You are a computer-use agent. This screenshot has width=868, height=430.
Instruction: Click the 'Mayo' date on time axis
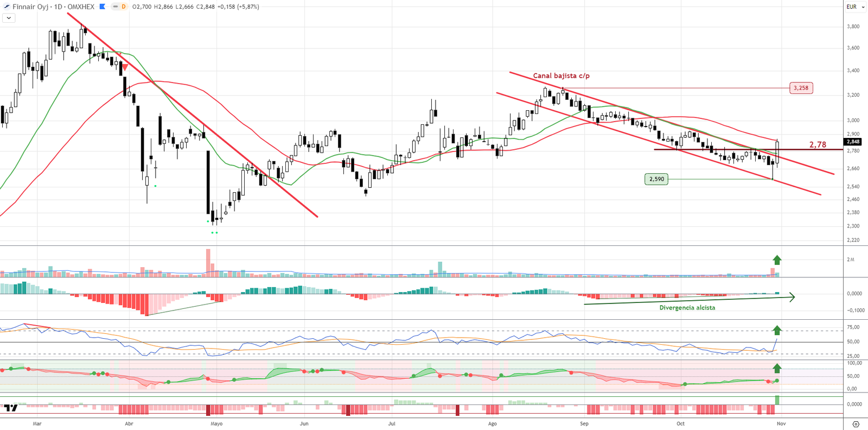click(x=216, y=423)
